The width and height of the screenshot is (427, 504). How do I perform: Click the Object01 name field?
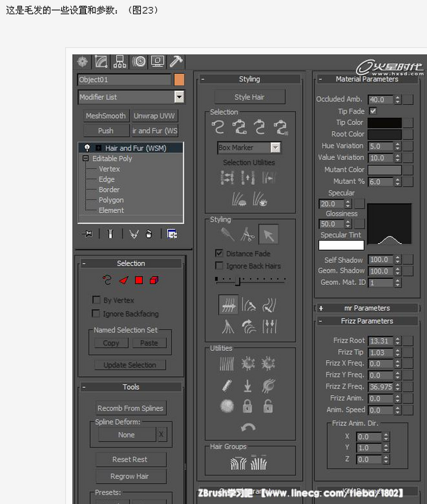[x=124, y=80]
